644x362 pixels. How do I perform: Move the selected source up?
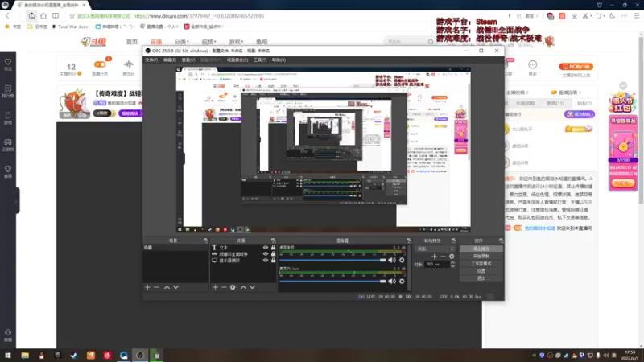[243, 287]
